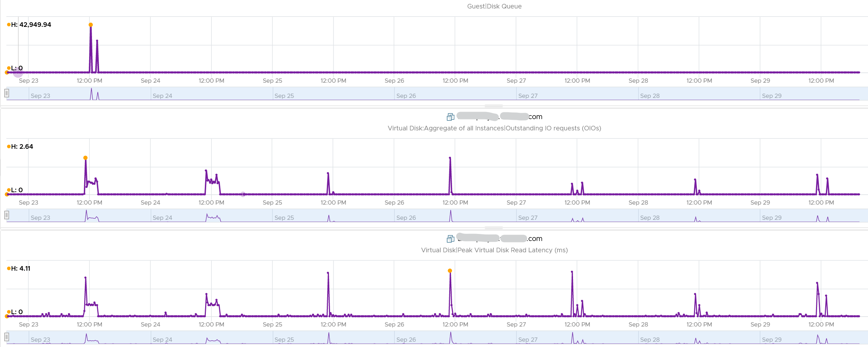Image resolution: width=868 pixels, height=347 pixels.
Task: Open the VM name link above the Read Latency chart
Action: coord(499,239)
